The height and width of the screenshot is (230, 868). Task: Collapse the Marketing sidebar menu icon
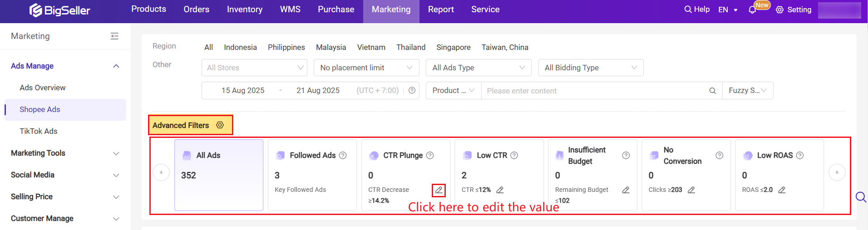coord(114,36)
